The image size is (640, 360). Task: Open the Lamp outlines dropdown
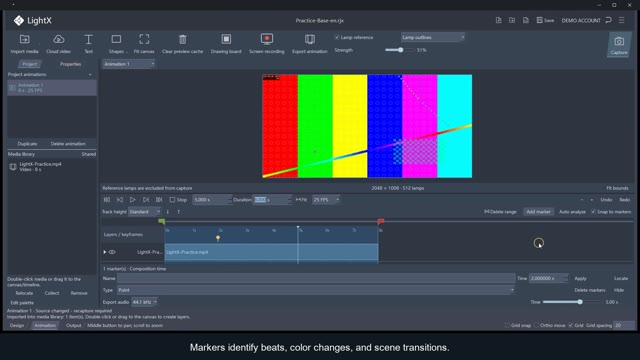(x=433, y=37)
